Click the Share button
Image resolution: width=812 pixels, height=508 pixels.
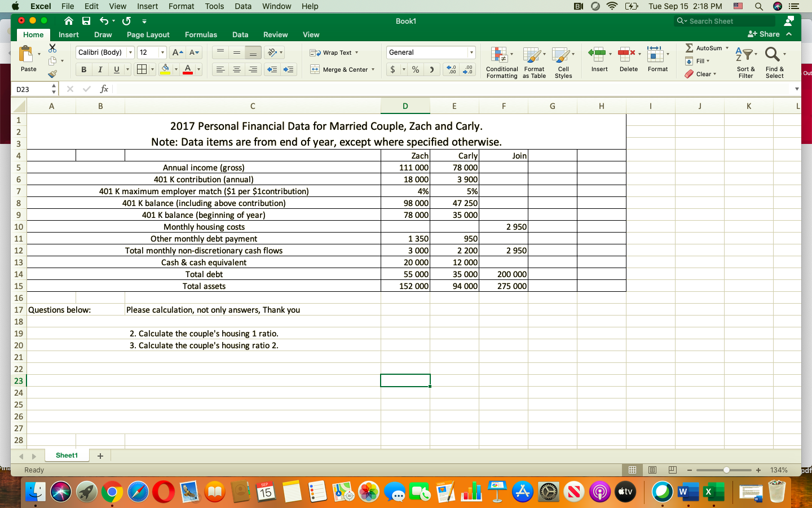(x=765, y=34)
